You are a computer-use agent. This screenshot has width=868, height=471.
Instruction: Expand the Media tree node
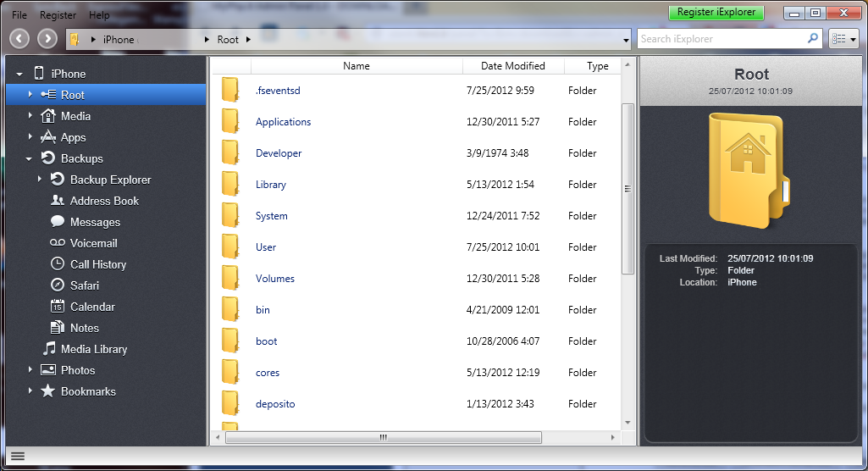[30, 116]
